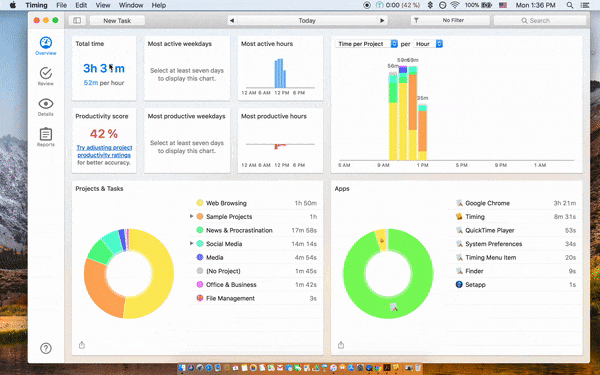Go to next day arrow

(x=382, y=21)
